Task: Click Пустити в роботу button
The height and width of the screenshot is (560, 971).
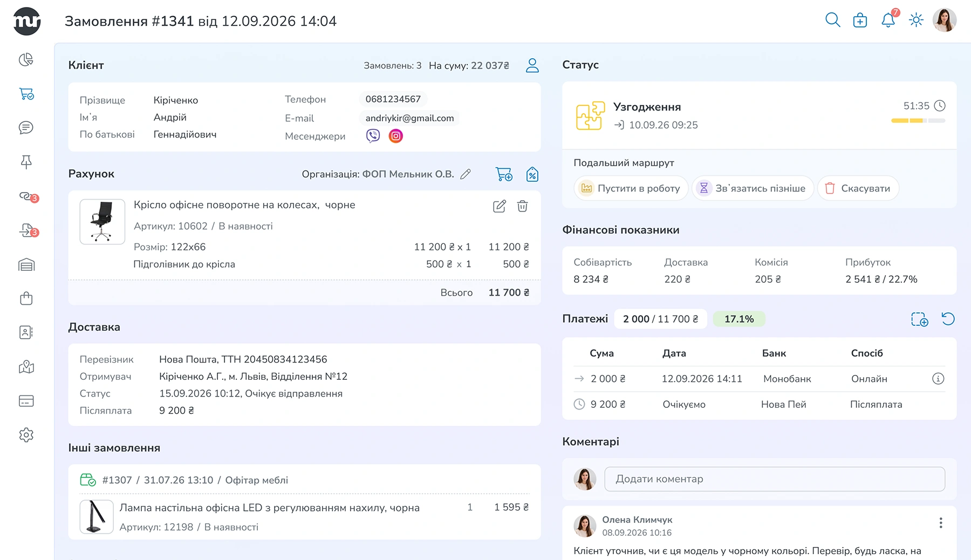Action: (x=631, y=188)
